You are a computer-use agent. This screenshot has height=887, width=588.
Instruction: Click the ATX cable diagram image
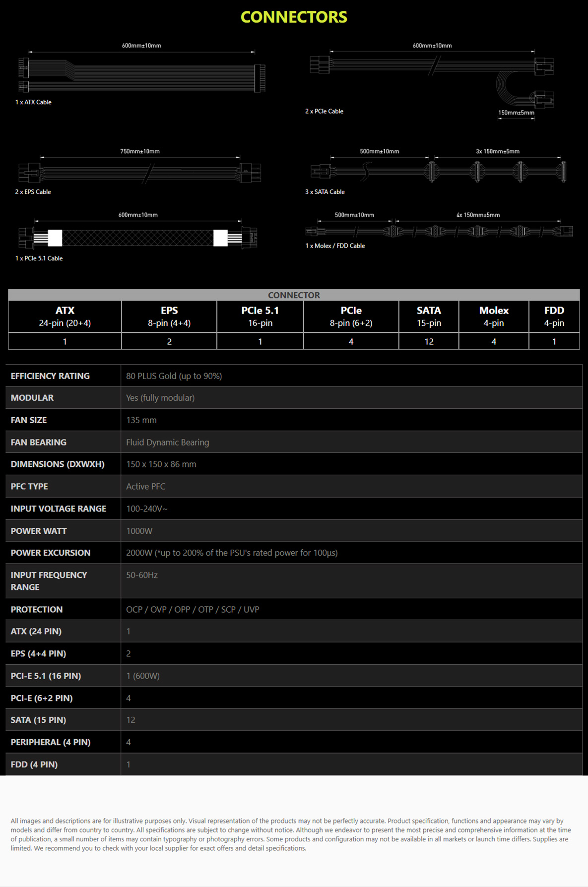141,74
